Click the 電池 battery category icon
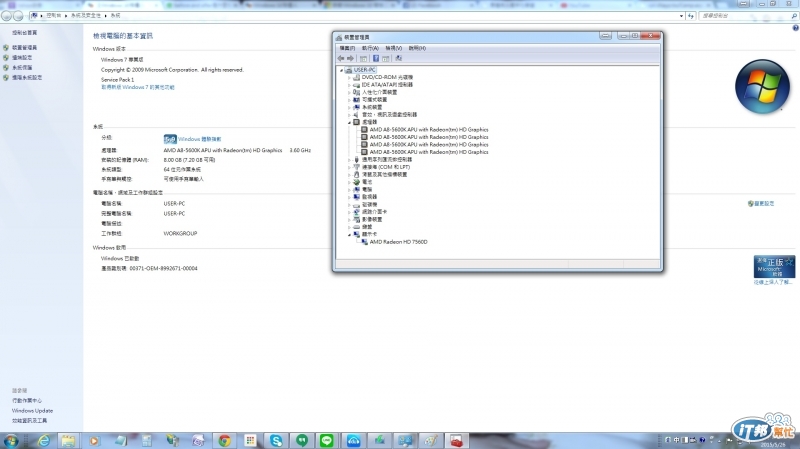The image size is (800, 449). (x=357, y=182)
